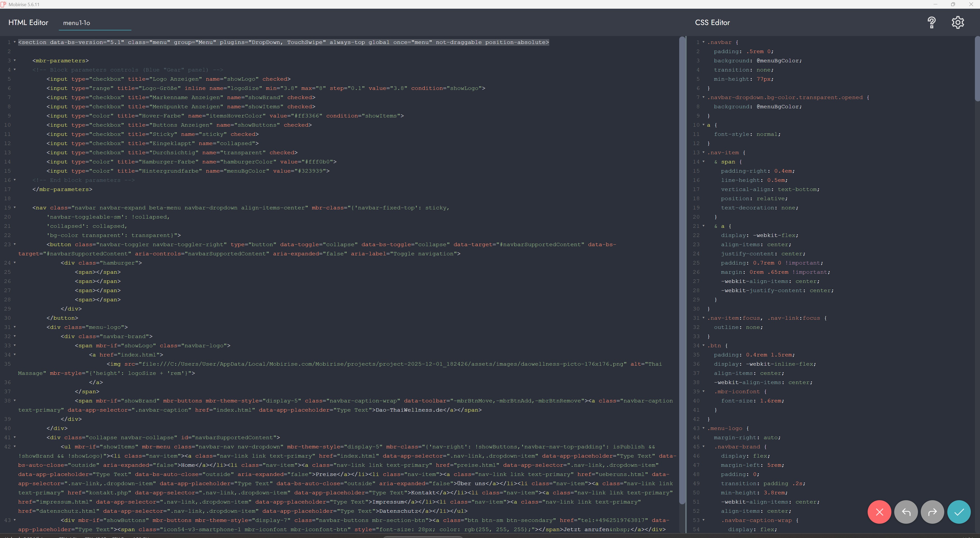Click the CSS editor vertical scrollbar thumb
Image resolution: width=980 pixels, height=538 pixels.
[x=977, y=68]
